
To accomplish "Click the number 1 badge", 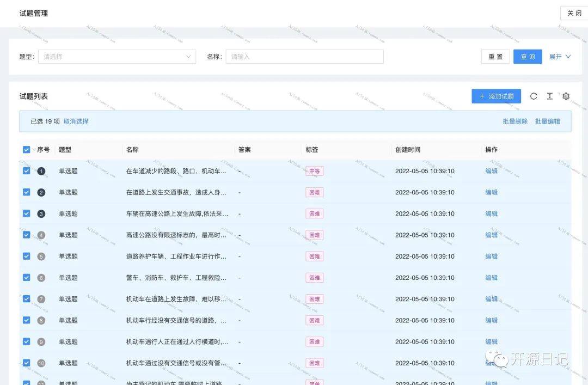I will coord(41,171).
